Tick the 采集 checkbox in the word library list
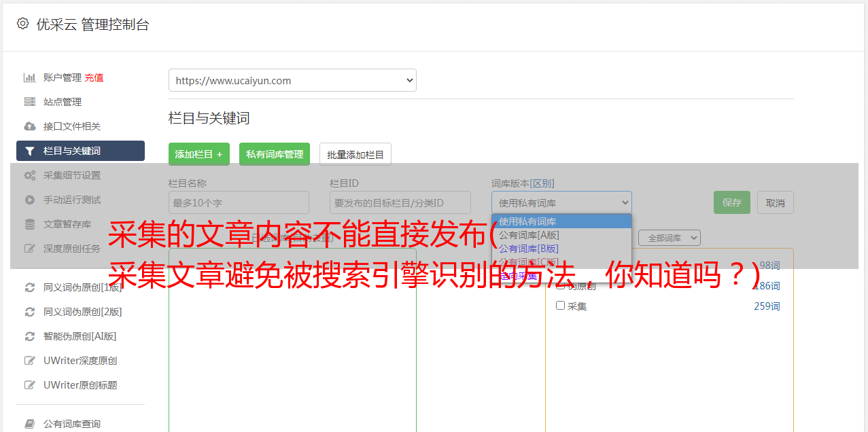This screenshot has width=868, height=432. pyautogui.click(x=561, y=306)
